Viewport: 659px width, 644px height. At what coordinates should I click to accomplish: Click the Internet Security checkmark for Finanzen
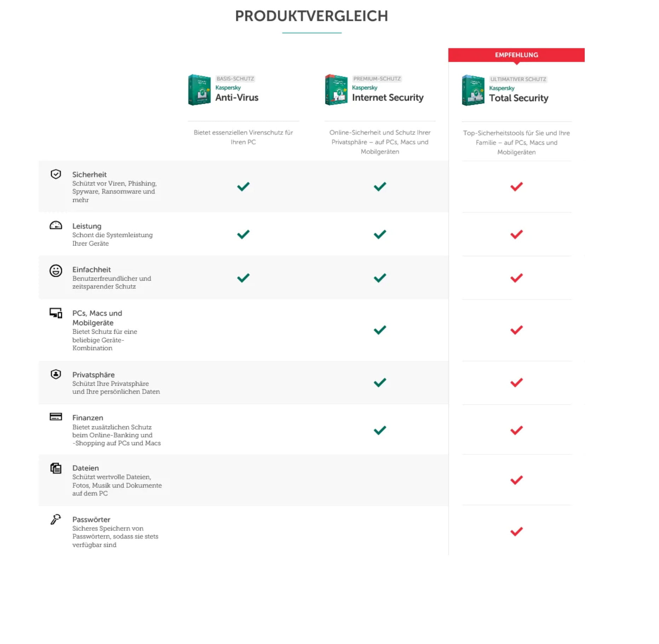coord(380,430)
